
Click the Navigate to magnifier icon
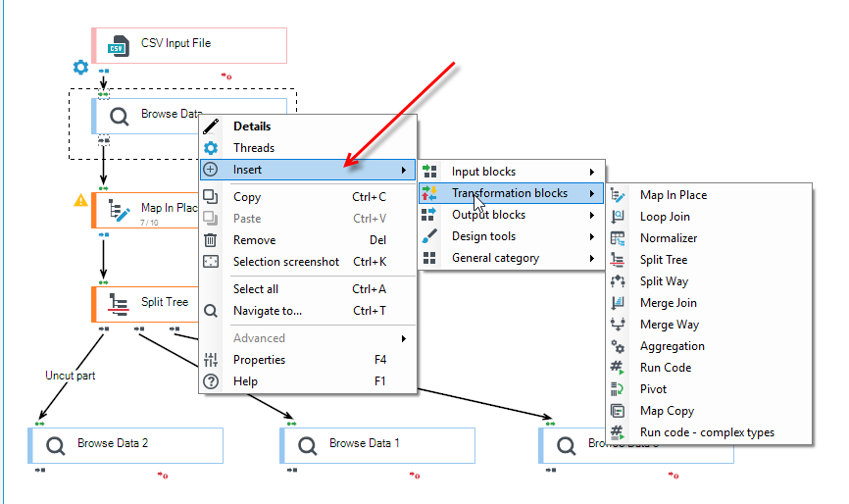[x=211, y=311]
